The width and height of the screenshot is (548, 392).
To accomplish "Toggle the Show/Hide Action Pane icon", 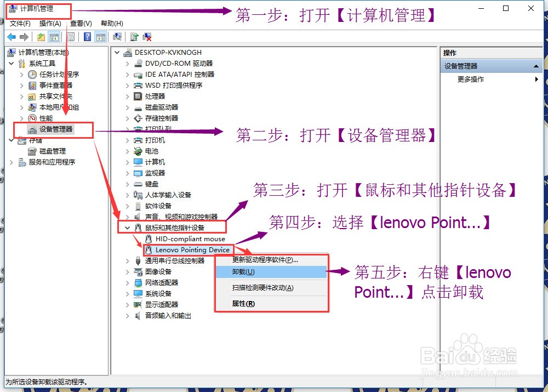I will point(101,37).
